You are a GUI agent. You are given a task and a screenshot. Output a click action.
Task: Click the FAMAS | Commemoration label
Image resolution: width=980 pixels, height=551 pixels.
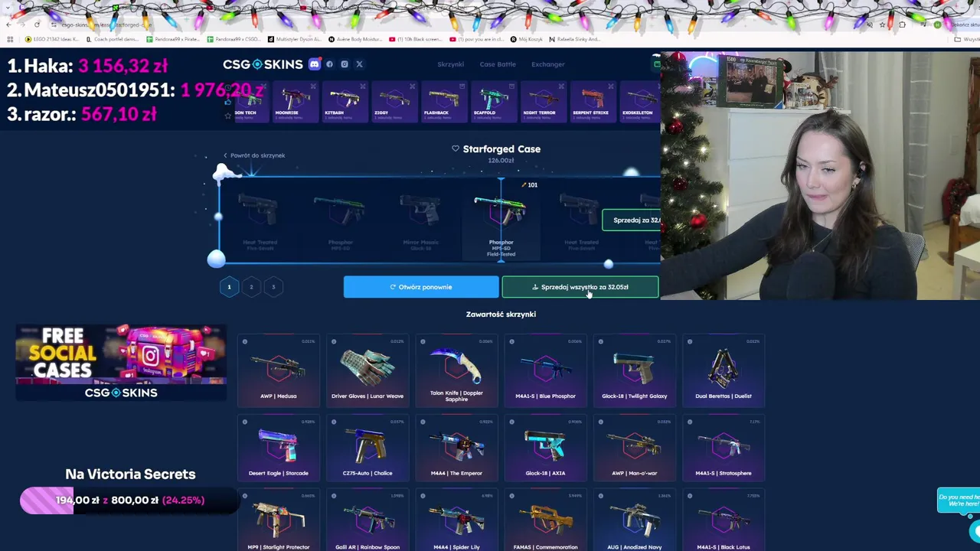[545, 547]
